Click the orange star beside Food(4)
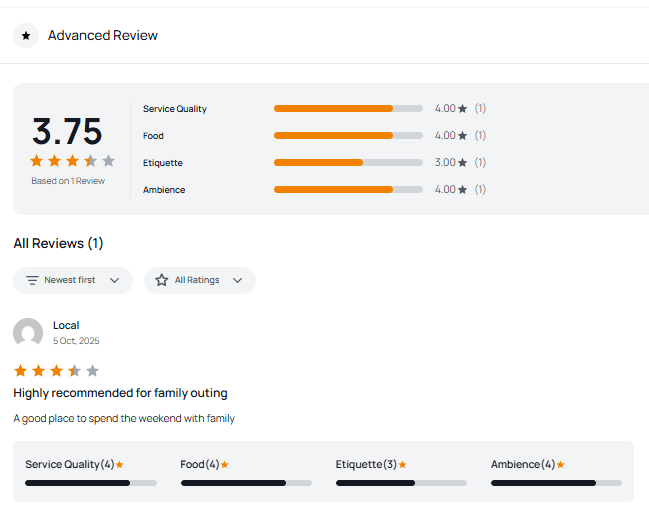The image size is (649, 512). click(x=225, y=465)
